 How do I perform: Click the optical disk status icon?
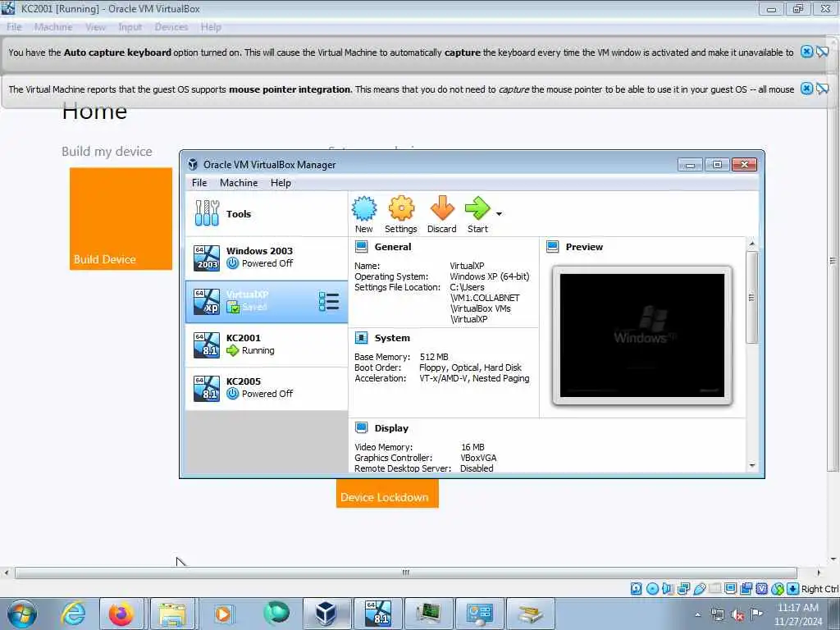(652, 589)
